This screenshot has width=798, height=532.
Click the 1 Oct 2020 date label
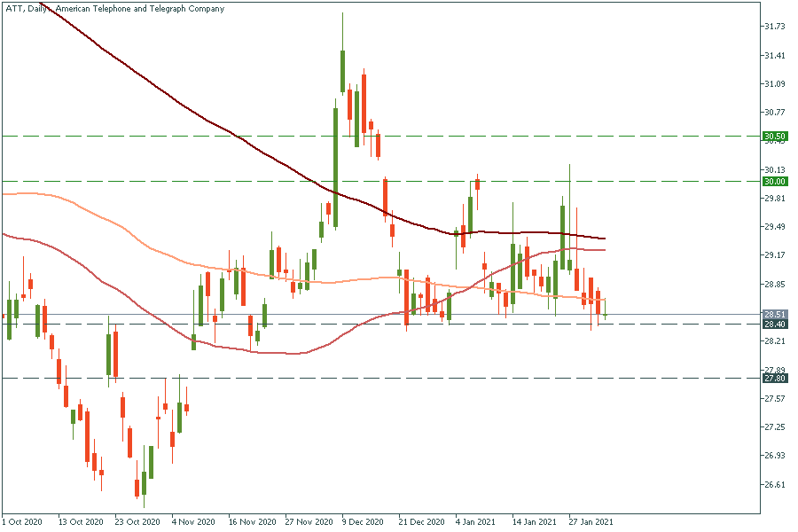(22, 522)
